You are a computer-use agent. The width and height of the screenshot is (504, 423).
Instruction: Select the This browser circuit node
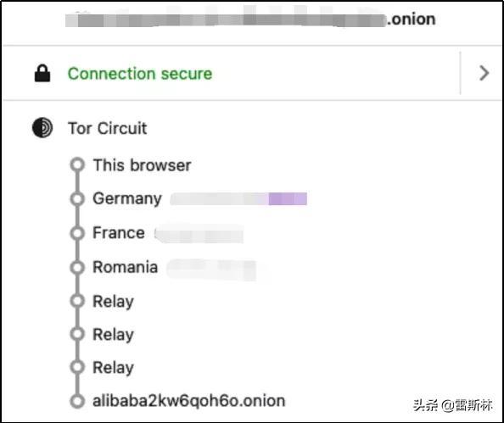[x=77, y=164]
